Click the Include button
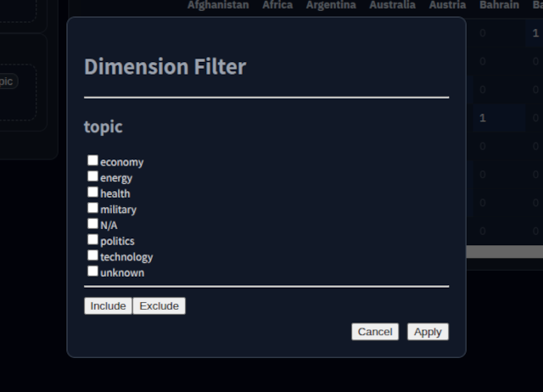Viewport: 543px width, 392px height. 108,305
